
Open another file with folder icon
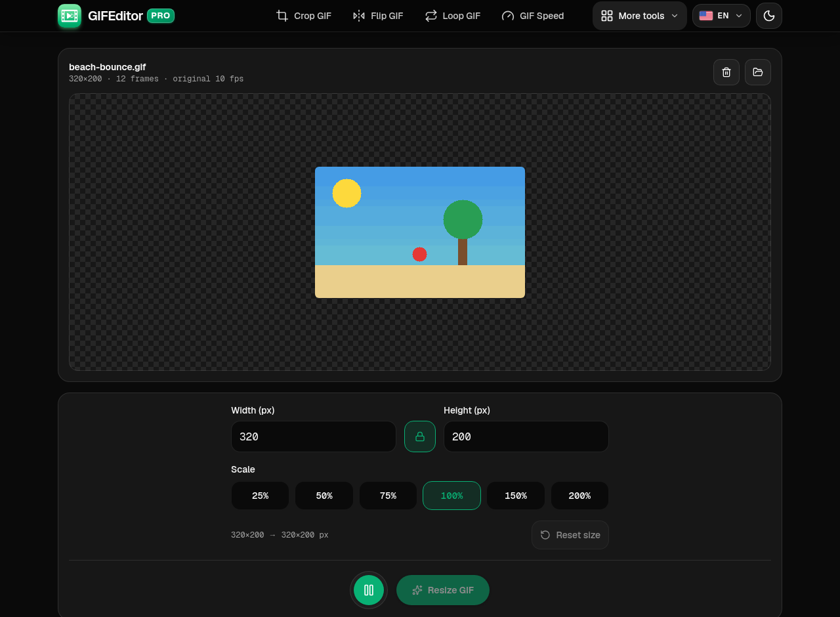(758, 72)
